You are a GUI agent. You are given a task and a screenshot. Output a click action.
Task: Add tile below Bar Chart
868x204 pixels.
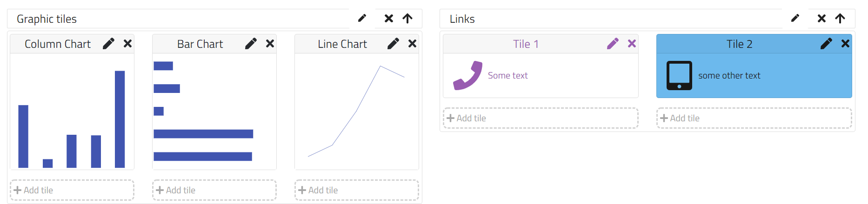click(x=214, y=190)
